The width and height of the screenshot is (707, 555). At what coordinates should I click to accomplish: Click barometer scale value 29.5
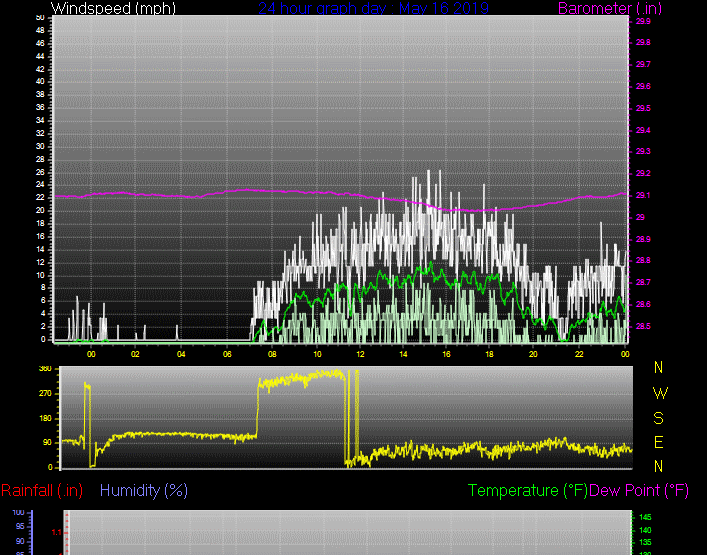pyautogui.click(x=643, y=108)
